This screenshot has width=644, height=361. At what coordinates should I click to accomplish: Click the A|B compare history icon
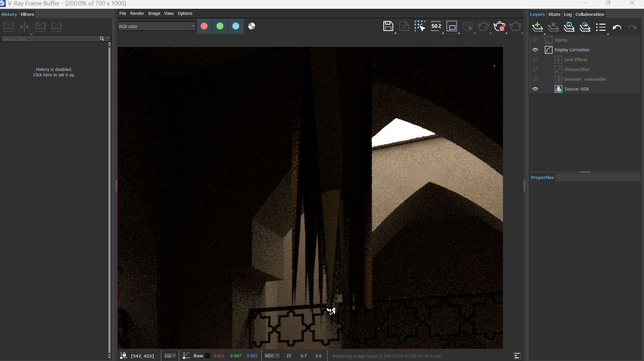[x=24, y=27]
